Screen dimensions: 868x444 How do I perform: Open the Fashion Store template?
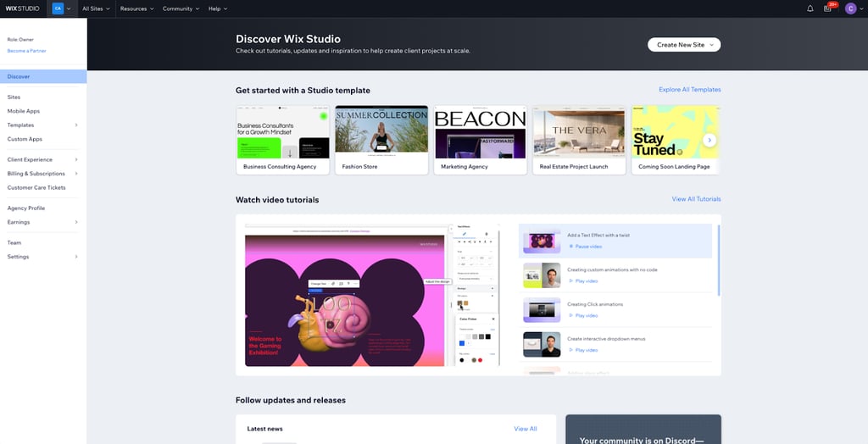381,140
